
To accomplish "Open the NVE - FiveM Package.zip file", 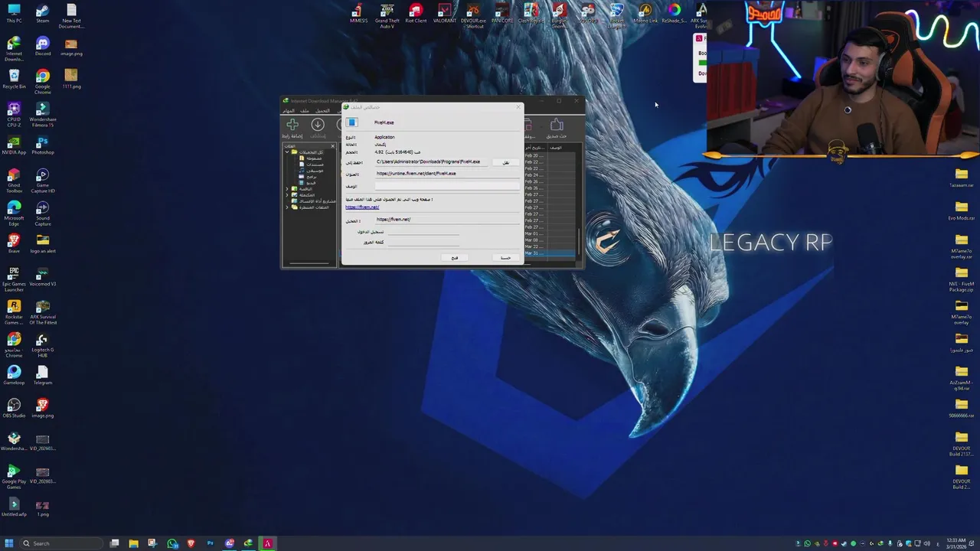I will click(962, 276).
